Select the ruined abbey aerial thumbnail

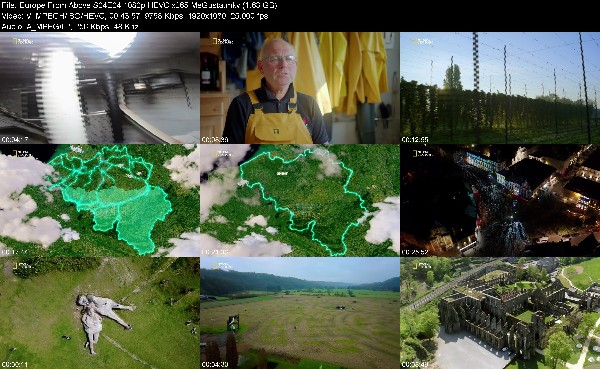(x=500, y=313)
